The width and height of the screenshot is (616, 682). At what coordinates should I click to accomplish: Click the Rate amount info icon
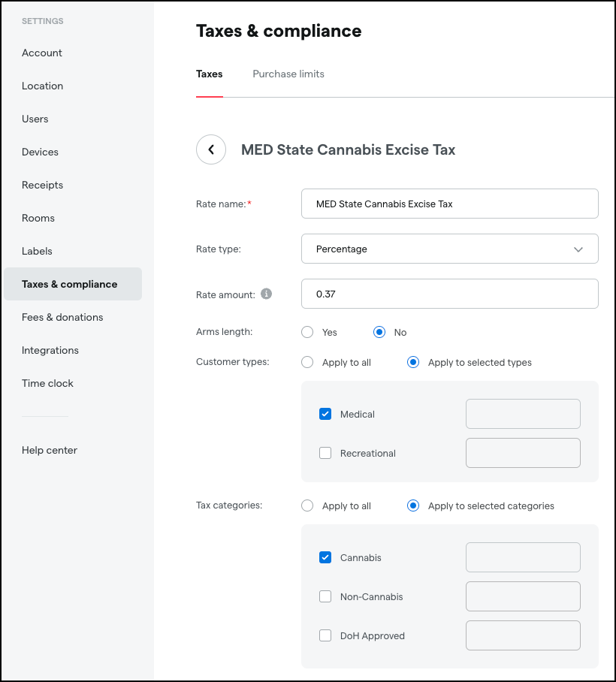tap(266, 294)
